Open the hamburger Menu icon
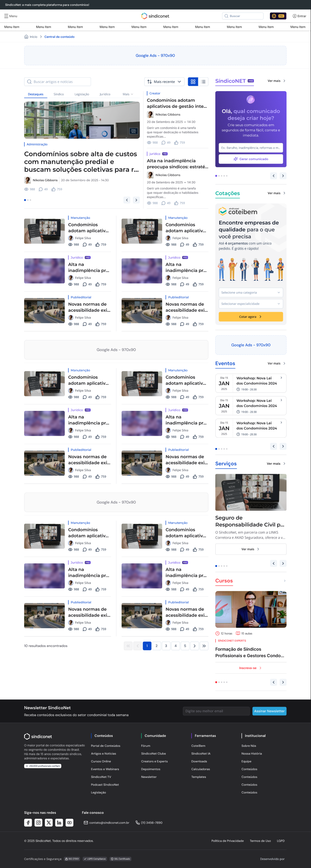The width and height of the screenshot is (311, 868). tap(6, 16)
